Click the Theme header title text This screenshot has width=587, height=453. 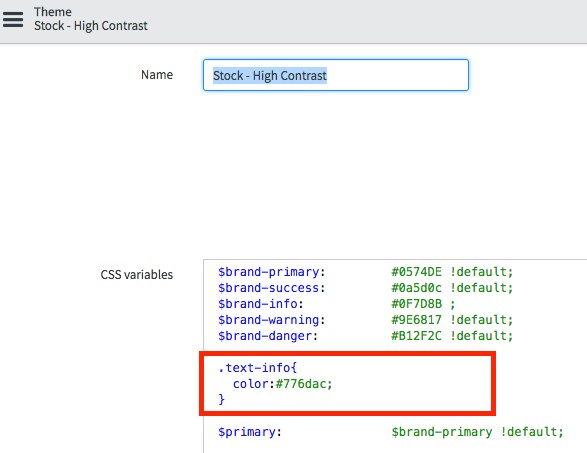(x=53, y=12)
